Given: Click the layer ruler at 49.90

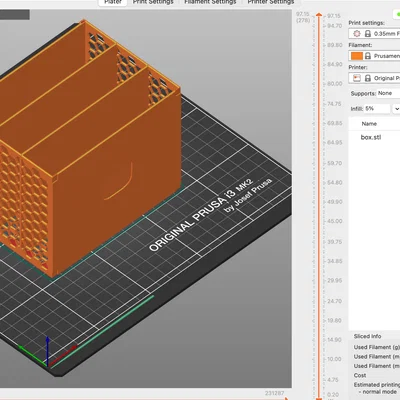Looking at the screenshot, I should point(334,202).
